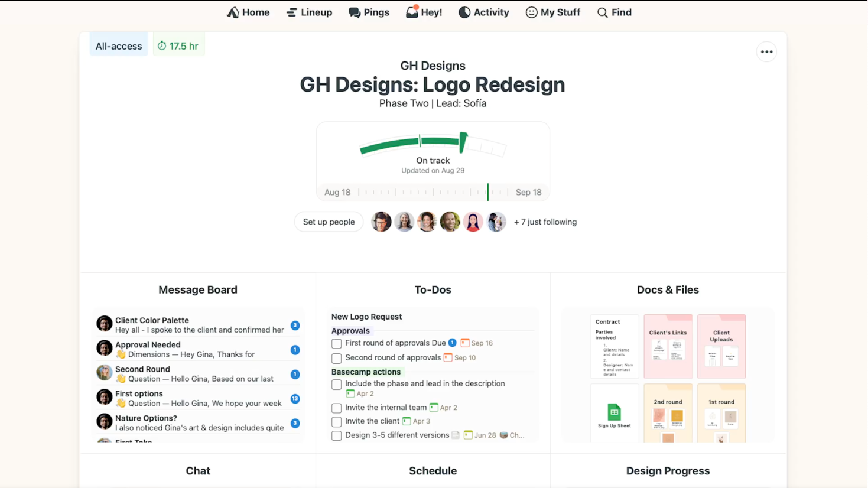Click author avatar beside Client Color Palette

pyautogui.click(x=105, y=324)
